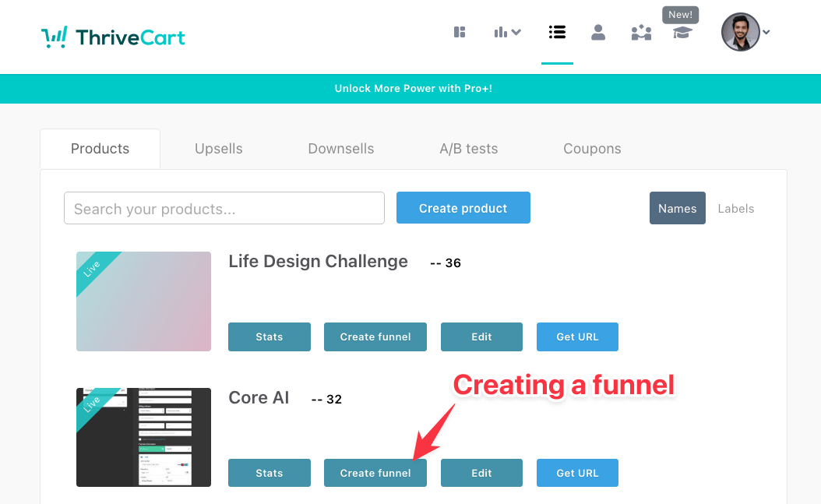This screenshot has height=504, width=821.
Task: Create funnel for Life Design Challenge
Action: [x=375, y=337]
